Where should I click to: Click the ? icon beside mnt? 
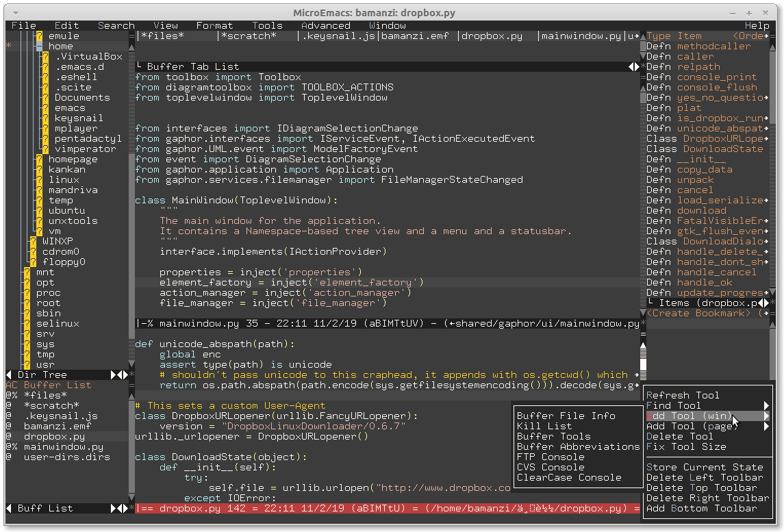[27, 273]
